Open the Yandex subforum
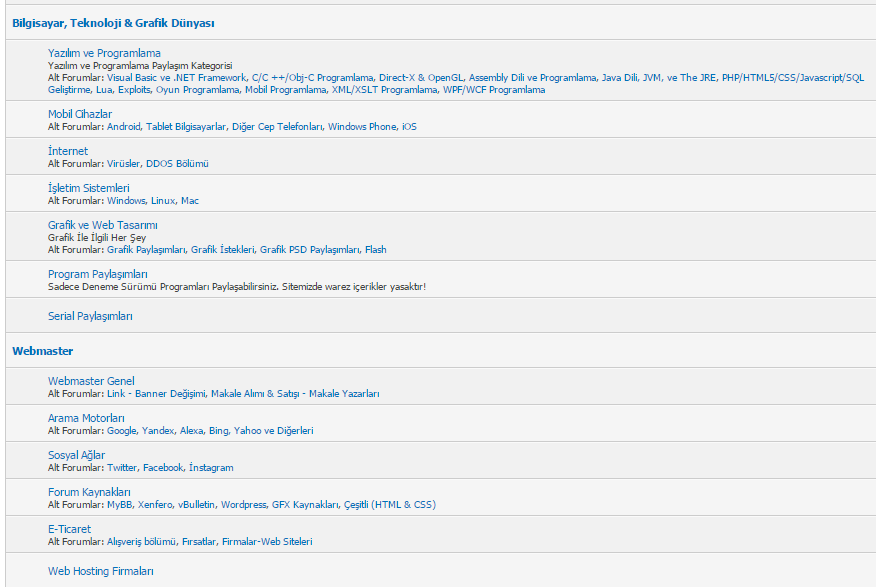 pos(158,431)
